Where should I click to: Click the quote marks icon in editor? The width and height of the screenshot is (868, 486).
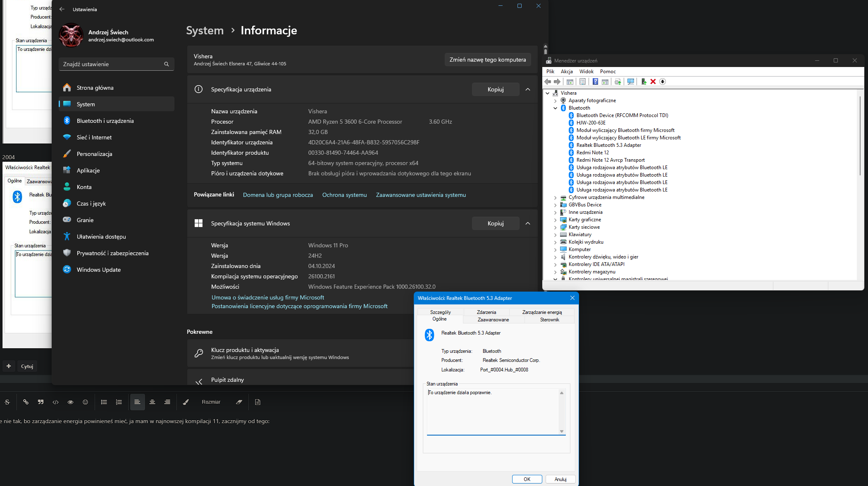(41, 402)
